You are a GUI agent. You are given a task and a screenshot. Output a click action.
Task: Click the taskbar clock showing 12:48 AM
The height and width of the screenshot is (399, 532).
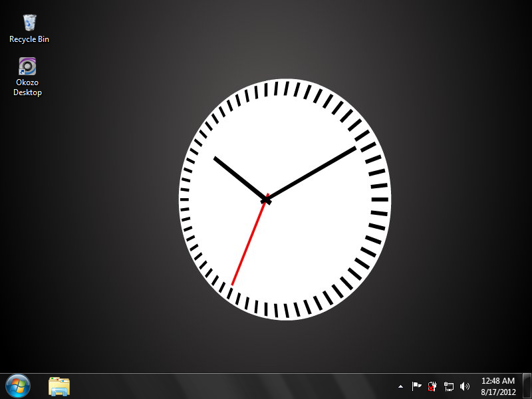click(497, 380)
